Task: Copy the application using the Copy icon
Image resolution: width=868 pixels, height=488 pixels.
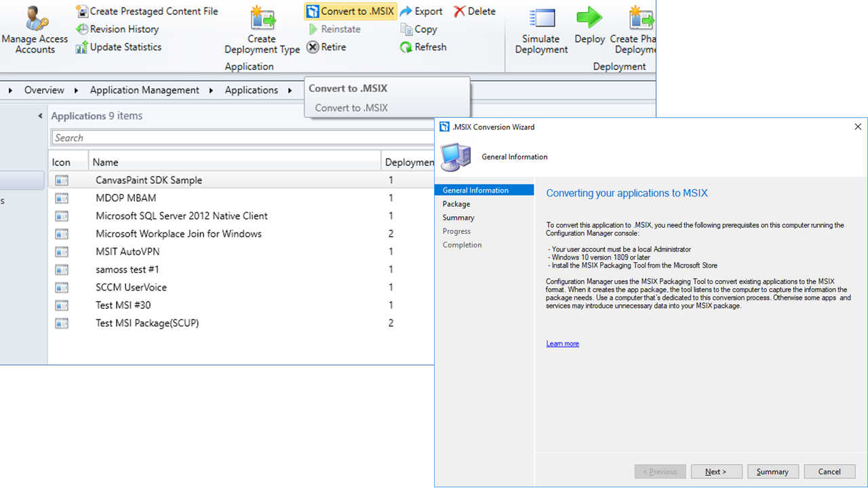Action: pos(418,29)
